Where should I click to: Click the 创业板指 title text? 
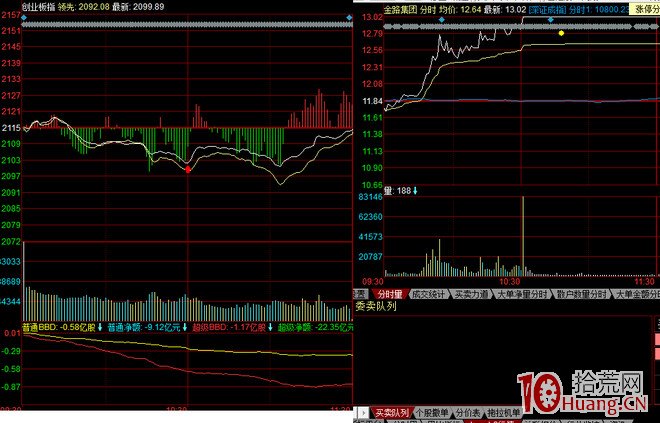38,7
